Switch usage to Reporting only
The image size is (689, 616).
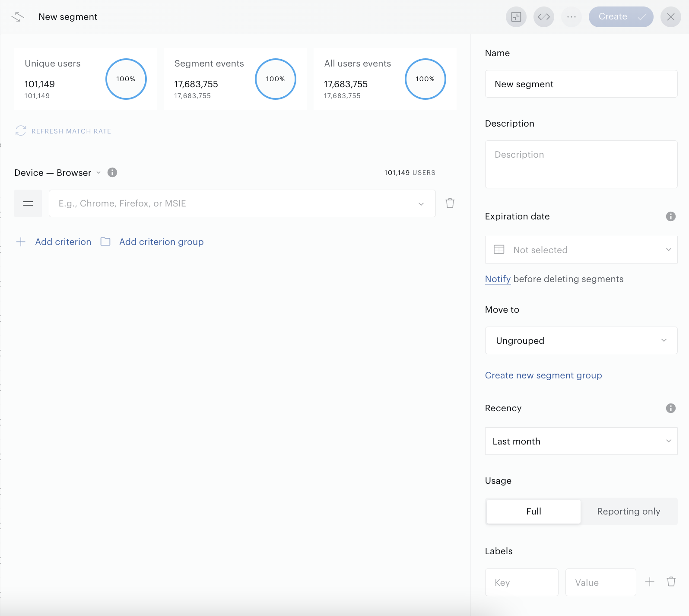pos(629,511)
